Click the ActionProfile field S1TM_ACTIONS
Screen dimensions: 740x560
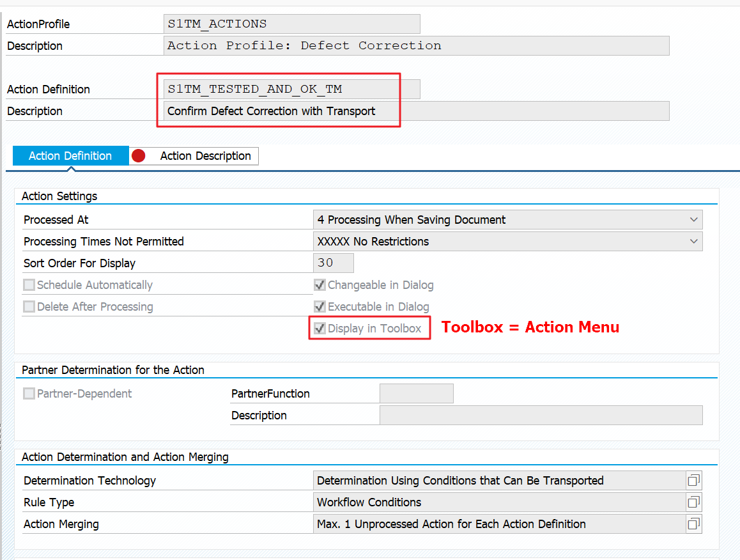(x=292, y=24)
